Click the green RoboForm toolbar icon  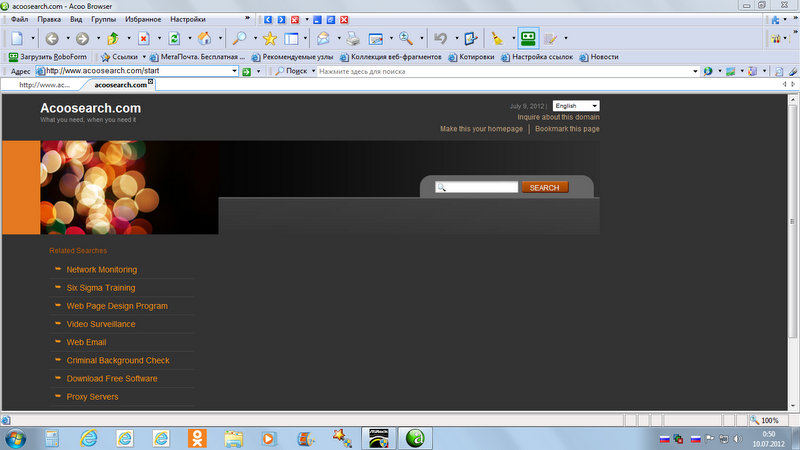pyautogui.click(x=528, y=38)
